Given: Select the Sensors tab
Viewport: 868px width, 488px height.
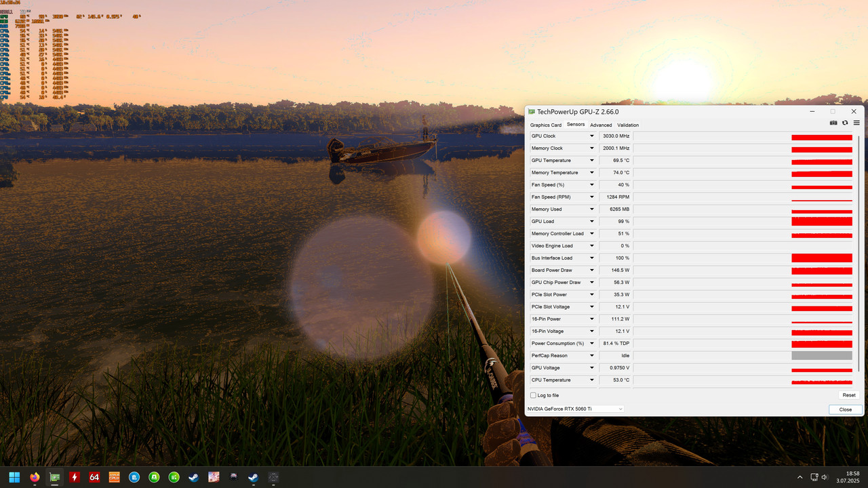Looking at the screenshot, I should (x=576, y=125).
